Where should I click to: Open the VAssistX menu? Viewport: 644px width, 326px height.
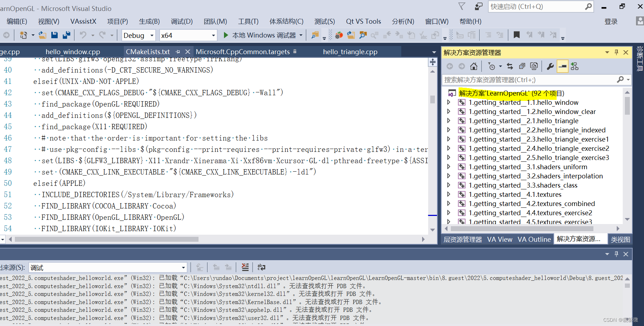click(x=83, y=22)
